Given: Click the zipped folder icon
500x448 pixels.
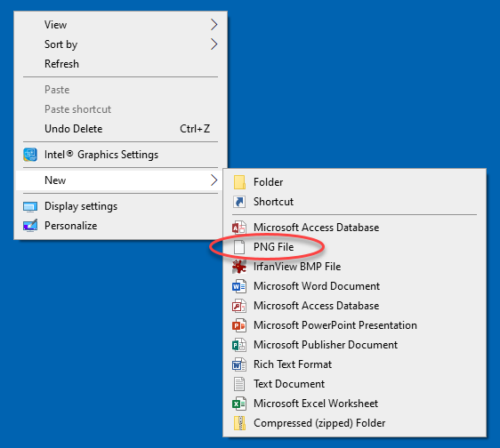Looking at the screenshot, I should pyautogui.click(x=239, y=423).
